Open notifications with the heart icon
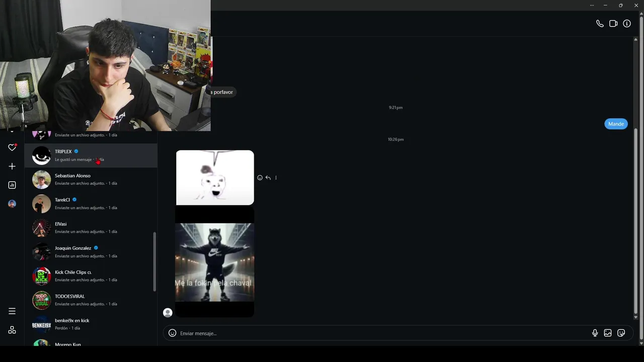Screen dimensions: 644x362 pyautogui.click(x=12, y=147)
